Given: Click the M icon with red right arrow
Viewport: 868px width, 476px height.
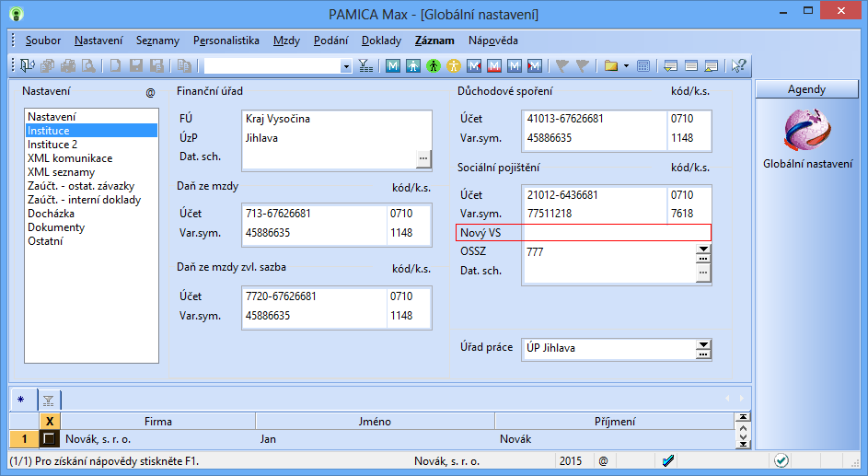Looking at the screenshot, I should pyautogui.click(x=534, y=66).
